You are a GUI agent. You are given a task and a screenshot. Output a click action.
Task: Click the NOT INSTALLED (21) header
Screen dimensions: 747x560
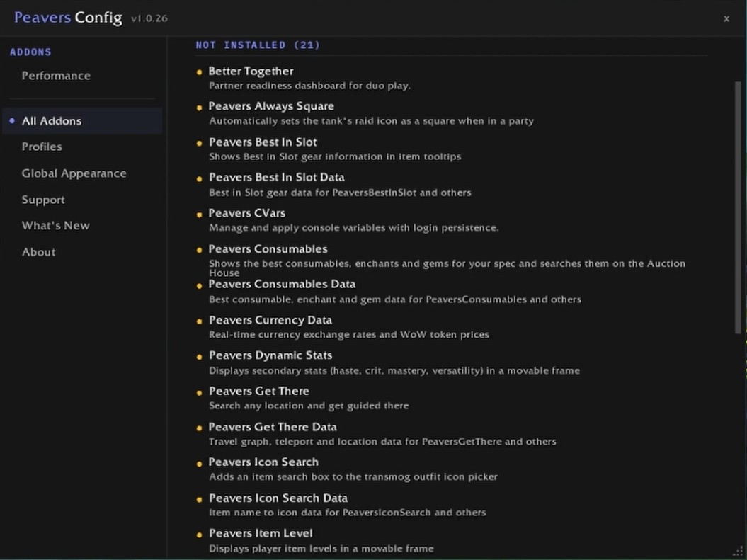(258, 45)
